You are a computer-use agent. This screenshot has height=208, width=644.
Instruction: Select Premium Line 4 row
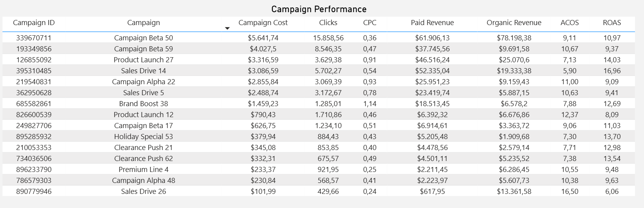[143, 170]
